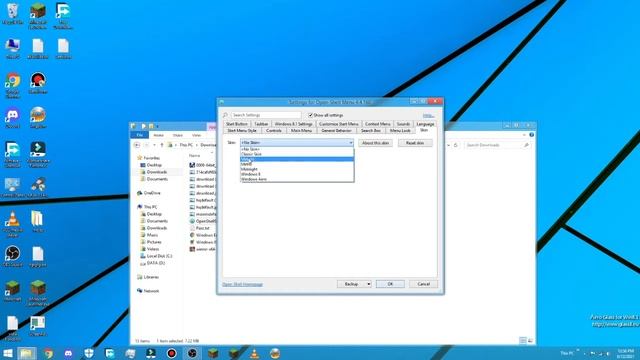Open the Google Chrome desktop shortcut

coord(12,84)
